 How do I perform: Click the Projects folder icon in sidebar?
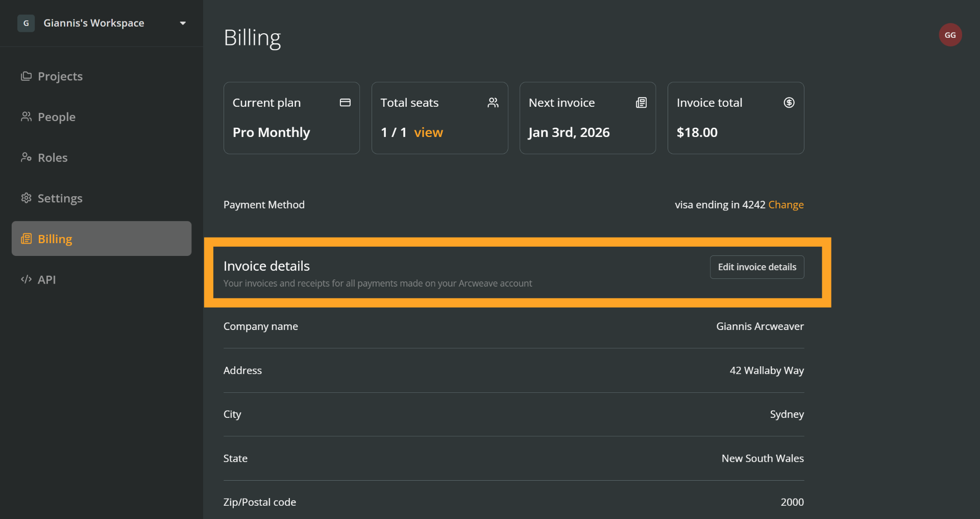[26, 76]
